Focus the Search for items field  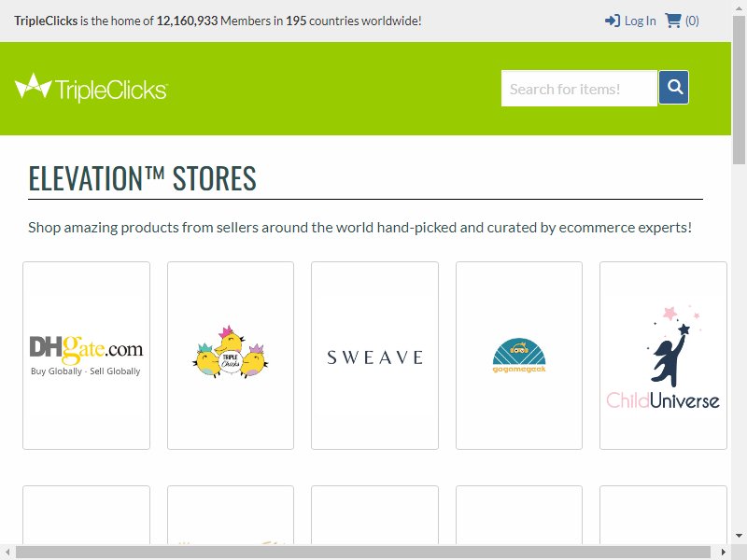579,89
